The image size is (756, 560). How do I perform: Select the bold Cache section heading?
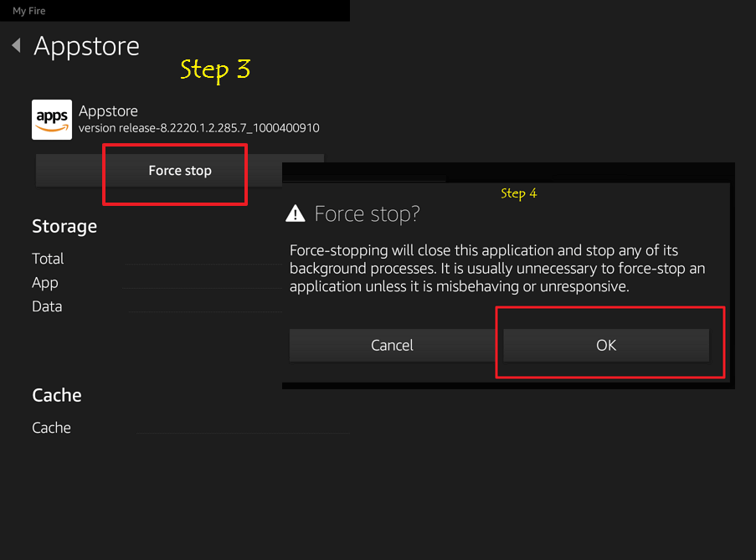(x=57, y=395)
